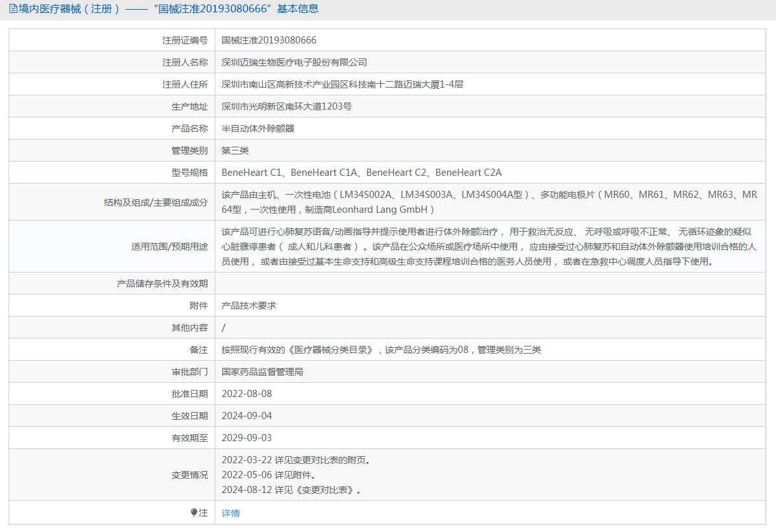Click the 注册证编号 label

click(185, 40)
